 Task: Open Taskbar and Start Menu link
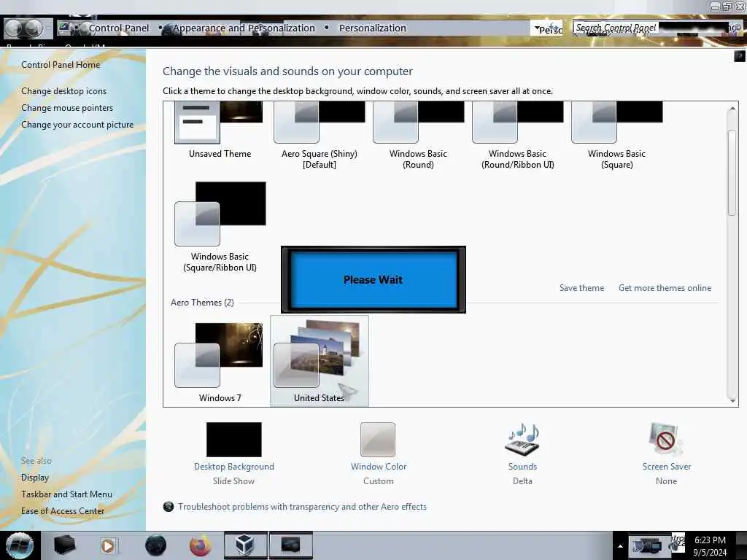(66, 494)
